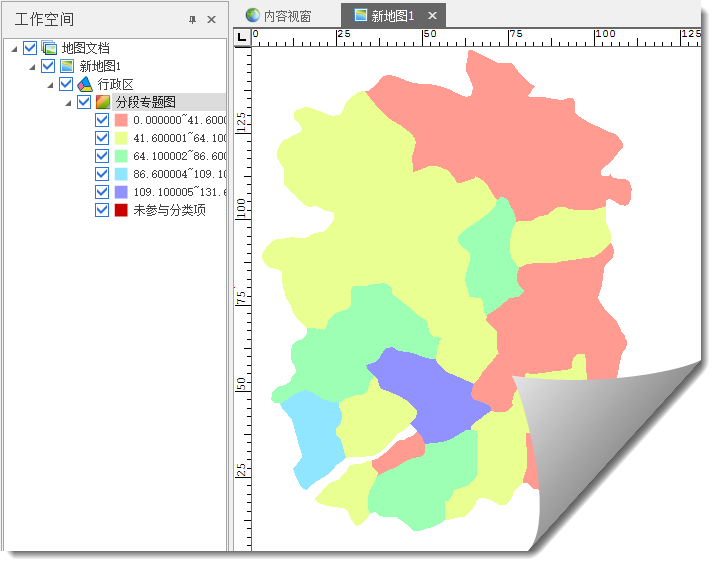Click the 分段专题图 thematic map icon
This screenshot has height=566, width=716.
[x=103, y=102]
